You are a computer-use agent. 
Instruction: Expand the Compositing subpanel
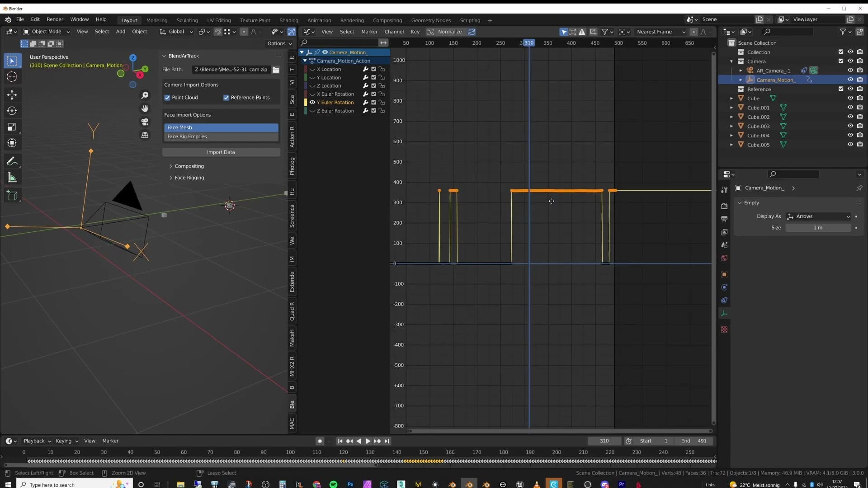pos(189,166)
